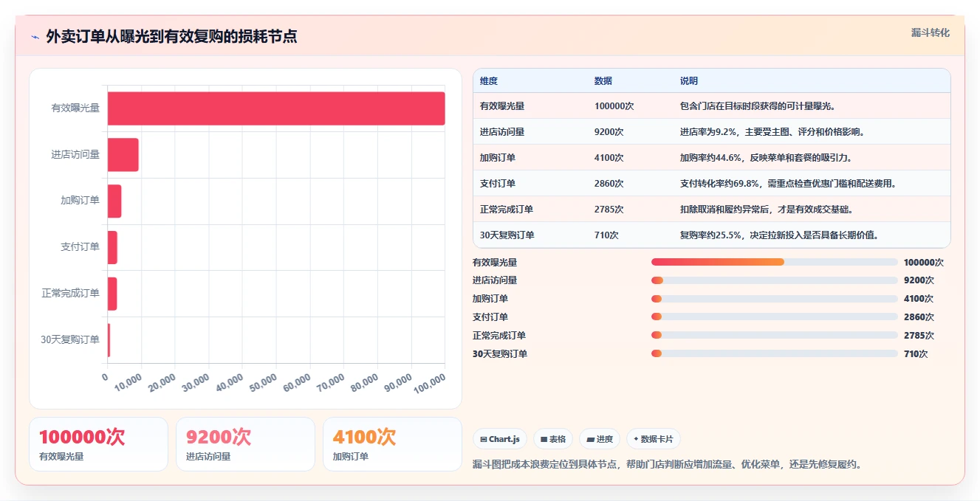
Task: Click the 30天复购订单 chart bar
Action: click(x=109, y=340)
